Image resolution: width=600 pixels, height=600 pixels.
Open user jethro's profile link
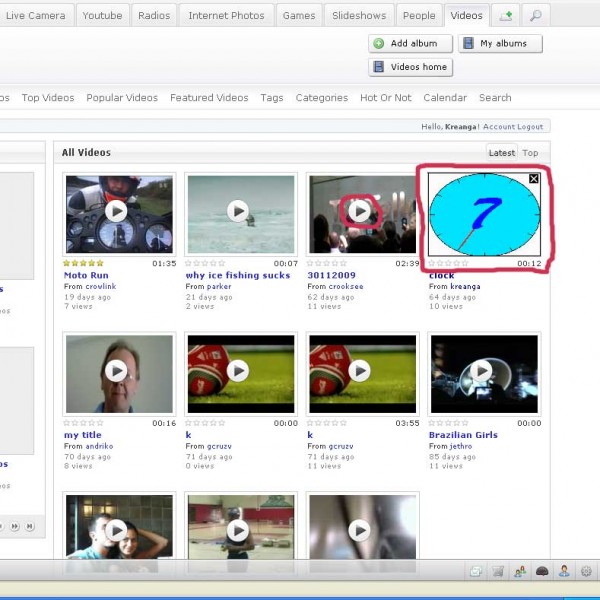(x=461, y=446)
